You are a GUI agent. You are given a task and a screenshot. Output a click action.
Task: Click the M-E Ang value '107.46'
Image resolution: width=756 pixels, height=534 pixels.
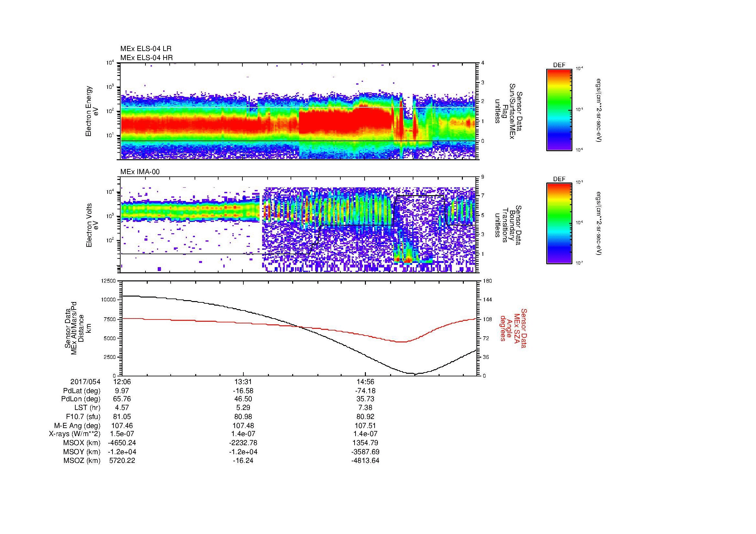tap(122, 426)
